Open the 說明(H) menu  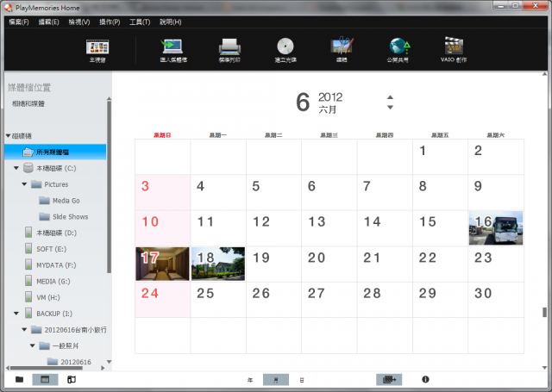[171, 22]
